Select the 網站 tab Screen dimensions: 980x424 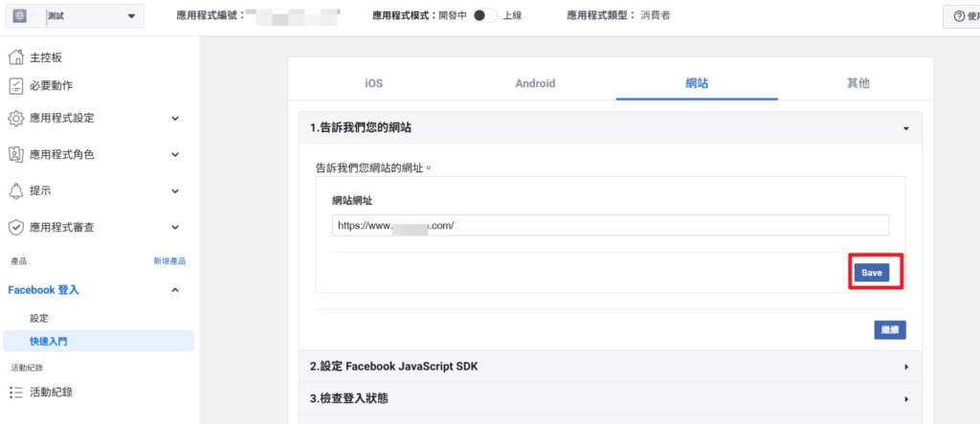pyautogui.click(x=697, y=83)
